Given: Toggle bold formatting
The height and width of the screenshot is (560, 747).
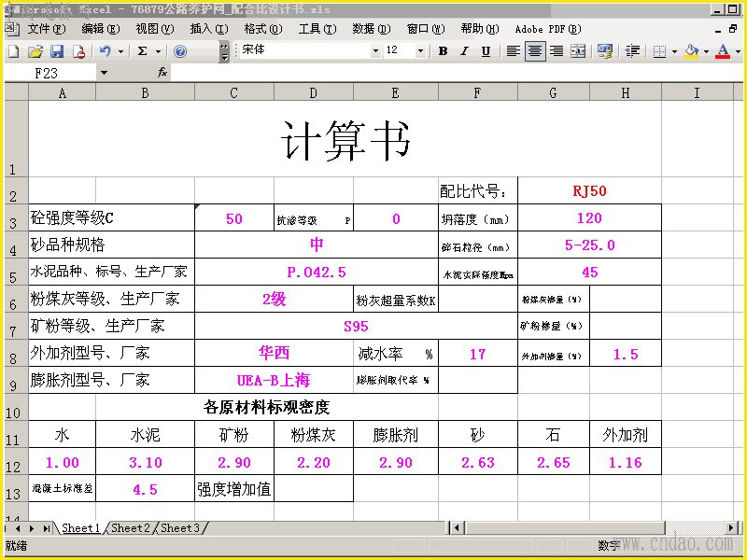Looking at the screenshot, I should (443, 51).
